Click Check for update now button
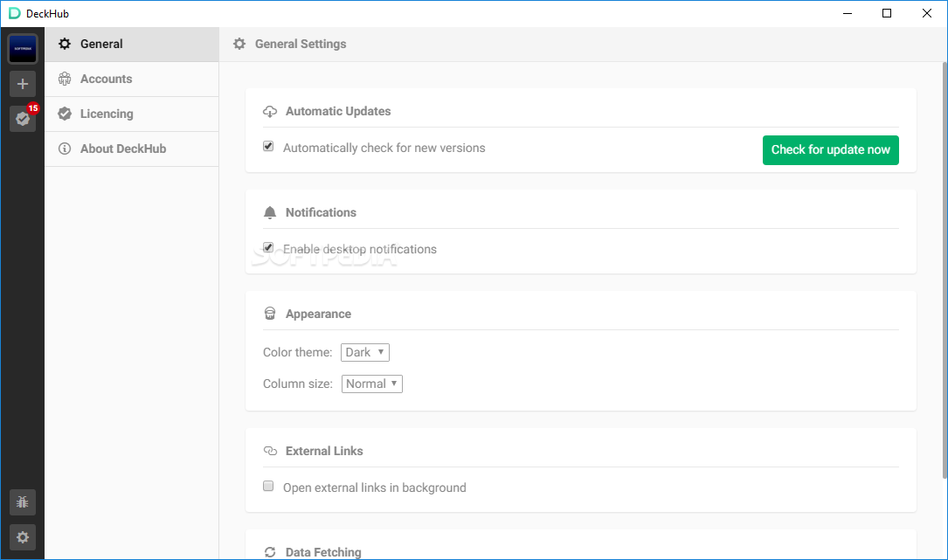Image resolution: width=948 pixels, height=560 pixels. (x=831, y=150)
